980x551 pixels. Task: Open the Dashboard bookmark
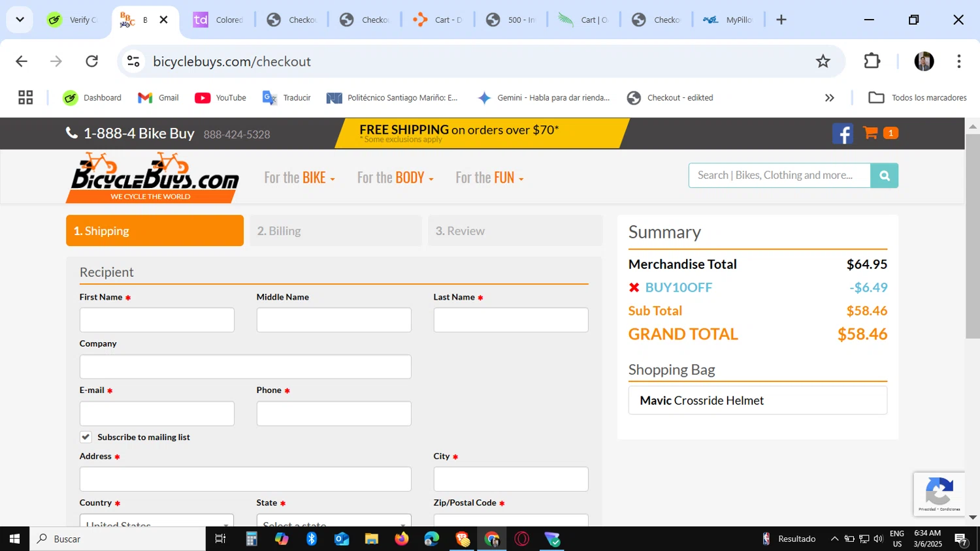(x=92, y=98)
